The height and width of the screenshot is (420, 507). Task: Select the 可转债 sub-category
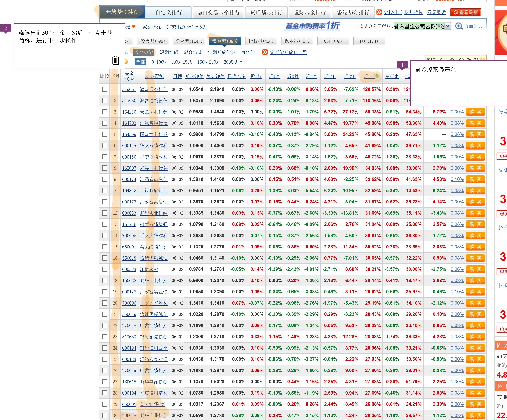pos(248,52)
